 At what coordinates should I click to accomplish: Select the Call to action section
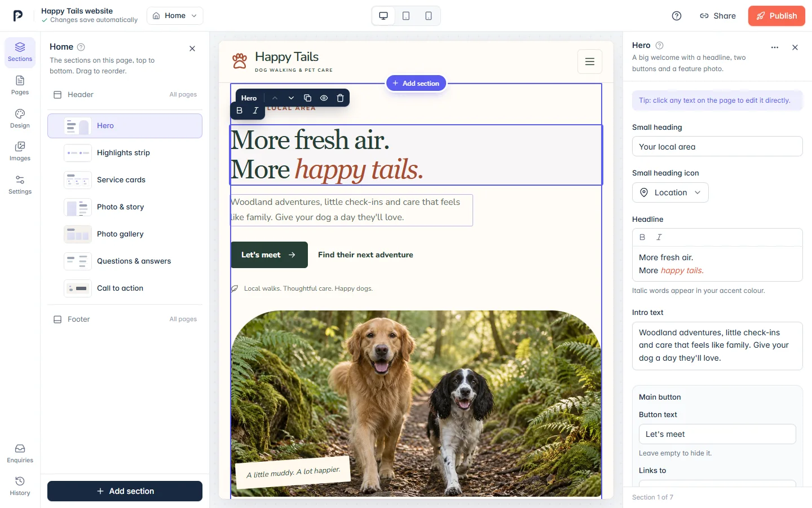[x=125, y=288]
